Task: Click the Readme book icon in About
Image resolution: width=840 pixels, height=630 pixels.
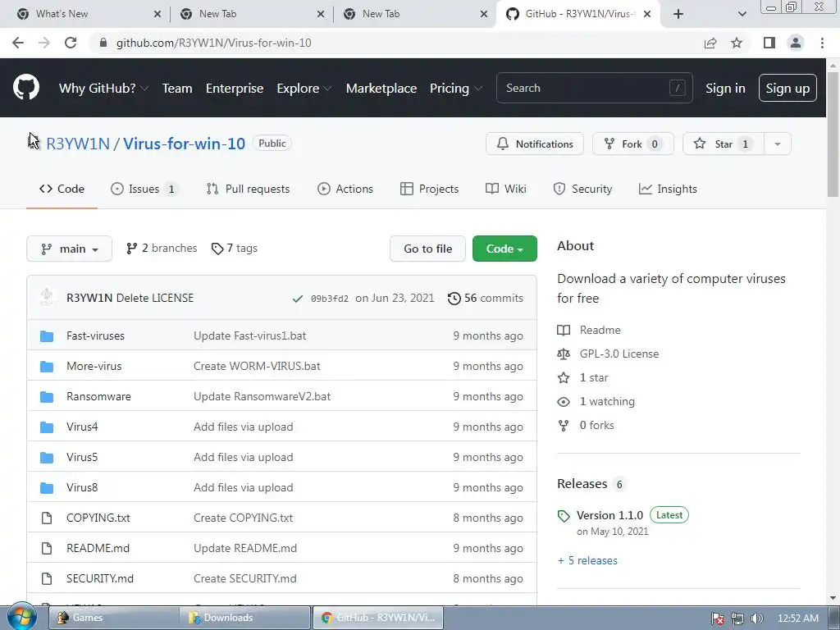Action: [564, 330]
